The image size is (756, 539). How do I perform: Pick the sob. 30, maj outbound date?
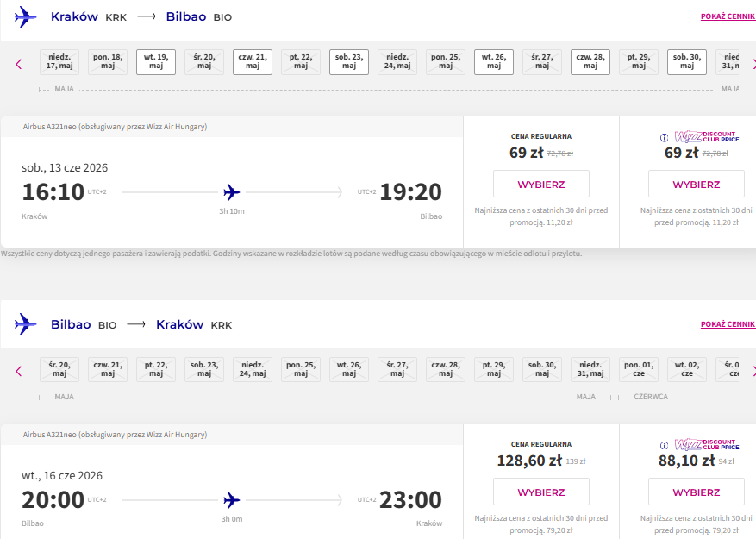pyautogui.click(x=686, y=62)
